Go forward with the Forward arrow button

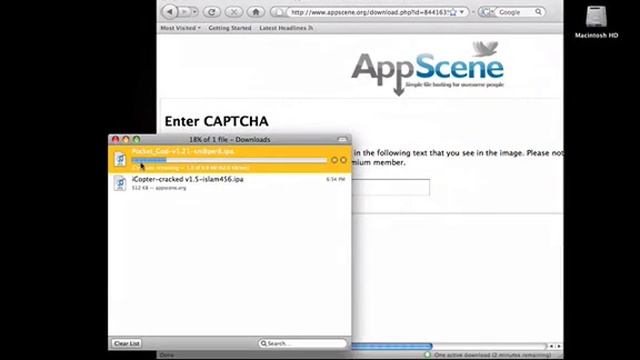tap(184, 12)
